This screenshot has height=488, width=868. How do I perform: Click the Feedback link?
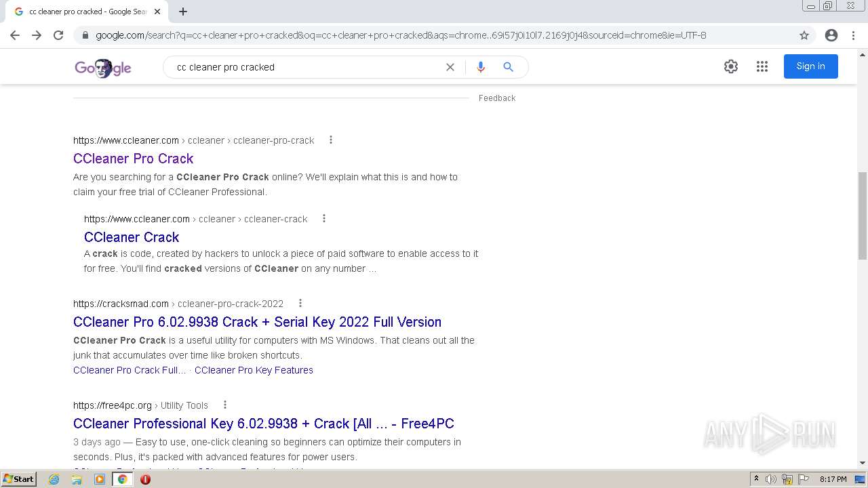[497, 98]
